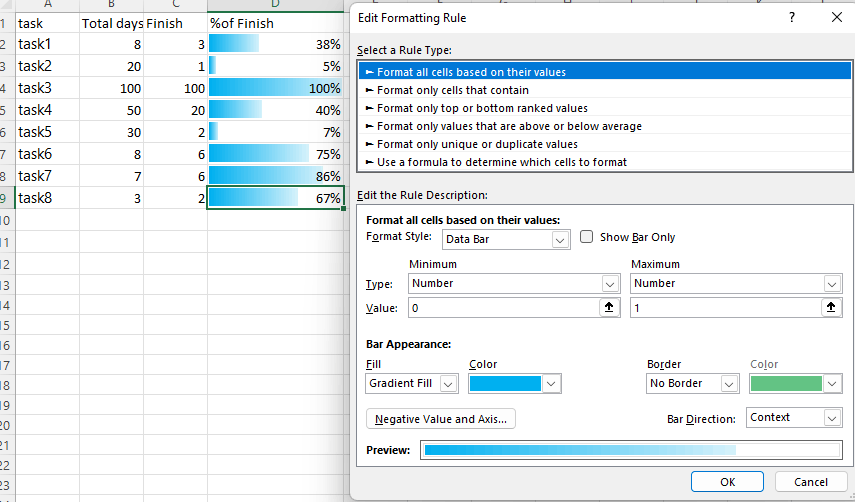Screen dimensions: 855x502
Task: Select column D header
Action: (275, 5)
